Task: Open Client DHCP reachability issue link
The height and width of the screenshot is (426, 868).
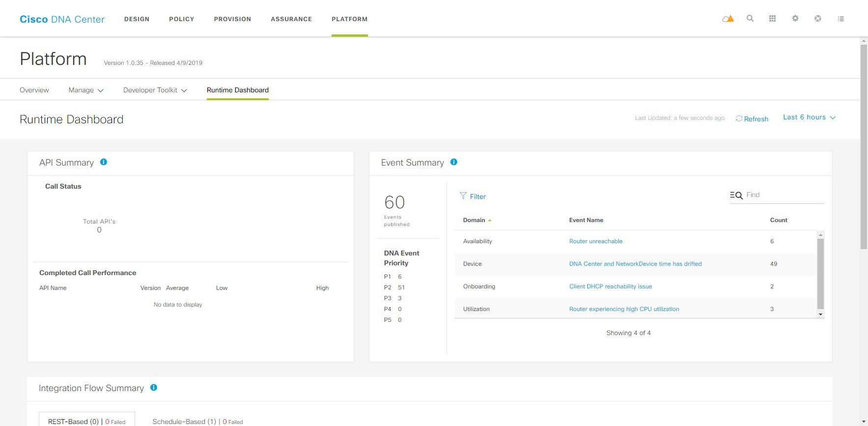Action: 611,286
